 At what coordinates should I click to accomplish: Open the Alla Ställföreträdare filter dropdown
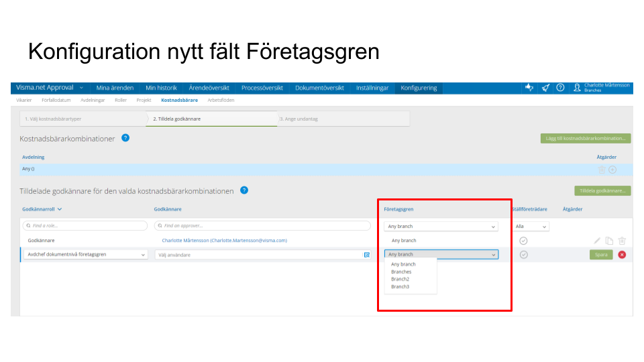[x=531, y=226]
